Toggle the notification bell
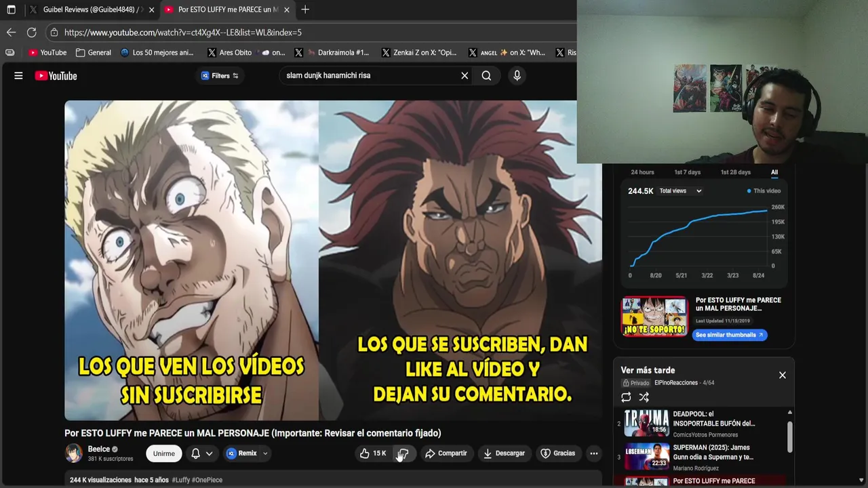The height and width of the screenshot is (488, 868). click(195, 453)
